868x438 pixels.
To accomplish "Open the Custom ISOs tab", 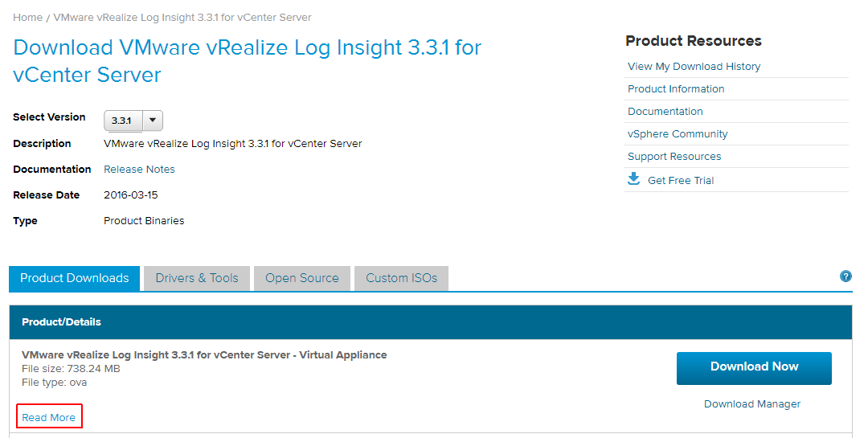I will click(x=401, y=278).
